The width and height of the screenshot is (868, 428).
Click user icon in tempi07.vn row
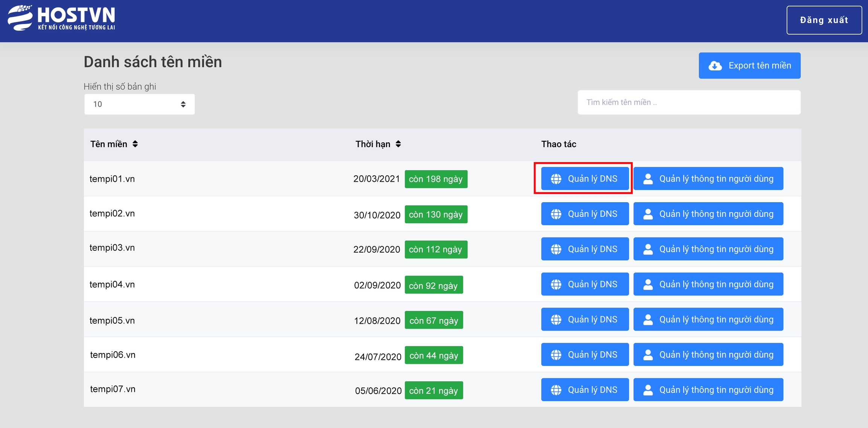point(648,390)
